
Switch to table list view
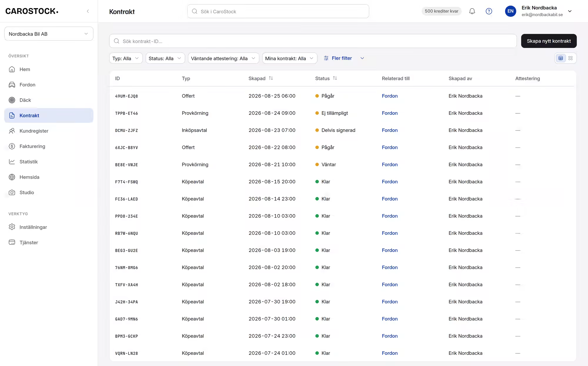point(561,58)
